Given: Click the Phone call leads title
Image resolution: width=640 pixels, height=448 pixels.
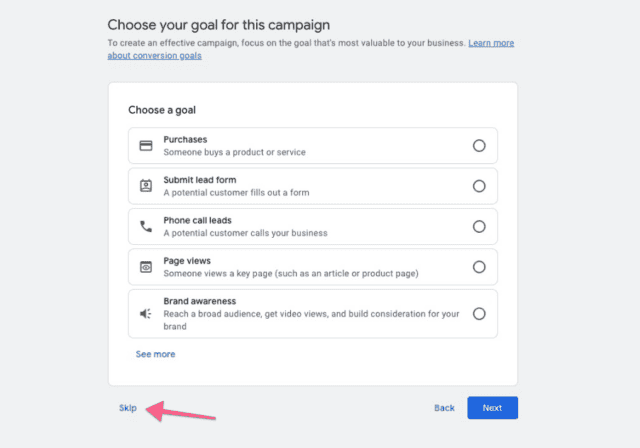Looking at the screenshot, I should coord(198,220).
